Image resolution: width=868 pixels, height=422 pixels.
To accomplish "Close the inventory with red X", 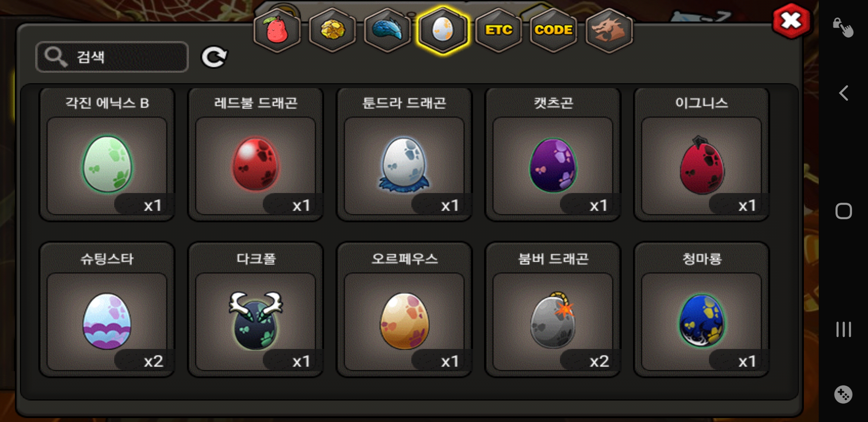I will [x=791, y=21].
